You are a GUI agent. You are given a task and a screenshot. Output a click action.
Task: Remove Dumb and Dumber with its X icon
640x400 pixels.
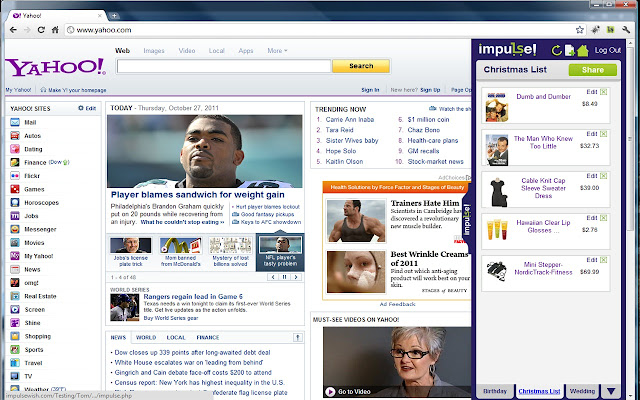(x=604, y=92)
